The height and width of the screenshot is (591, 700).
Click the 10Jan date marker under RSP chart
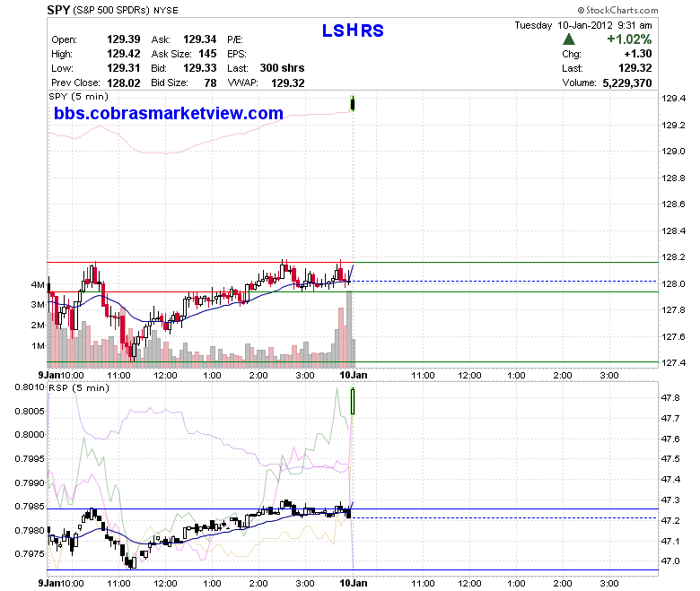[354, 584]
